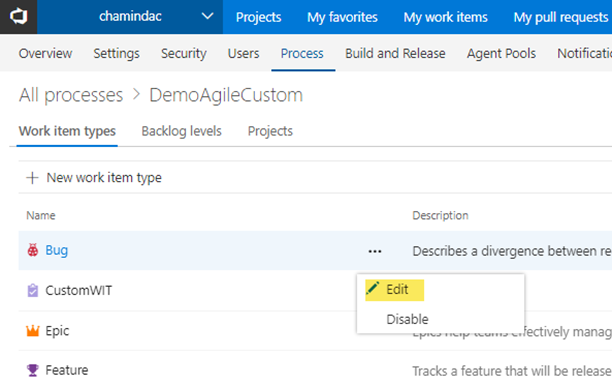Open My work items in top bar
Viewport: 612px width, 385px height.
445,17
